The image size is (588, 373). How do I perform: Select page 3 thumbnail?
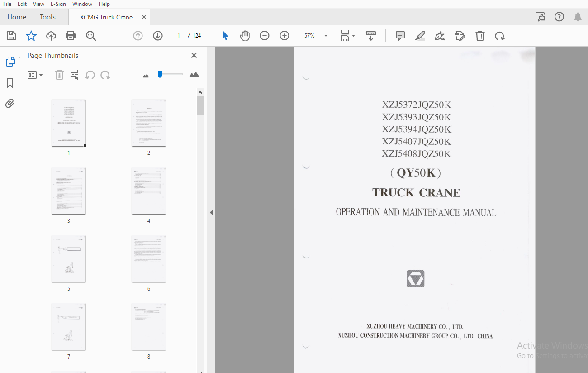point(69,191)
